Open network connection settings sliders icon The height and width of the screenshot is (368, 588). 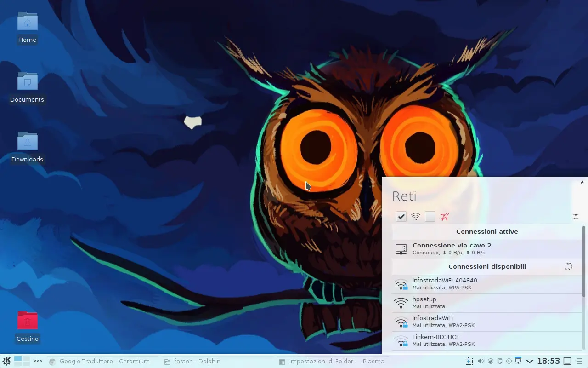pyautogui.click(x=576, y=216)
